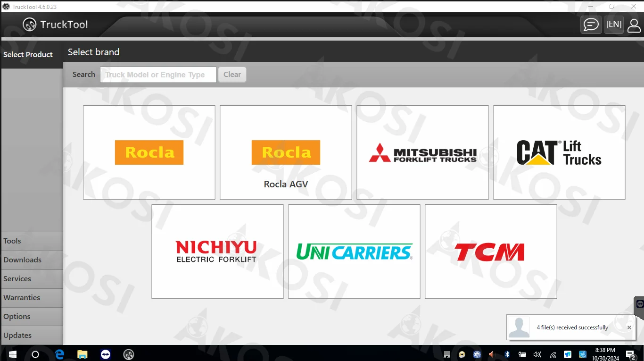Open the volume control in system tray

tap(537, 354)
